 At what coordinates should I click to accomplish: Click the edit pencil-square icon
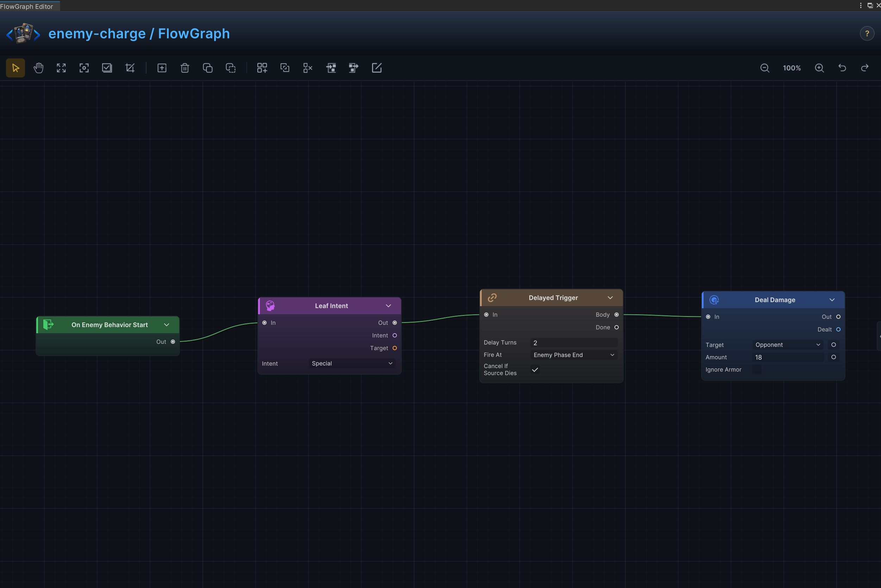[377, 68]
